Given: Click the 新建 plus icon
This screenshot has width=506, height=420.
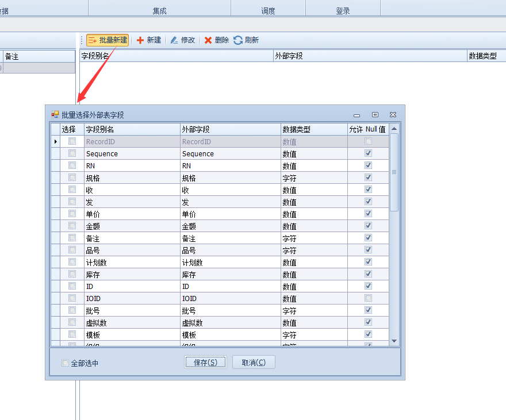Looking at the screenshot, I should pos(140,40).
